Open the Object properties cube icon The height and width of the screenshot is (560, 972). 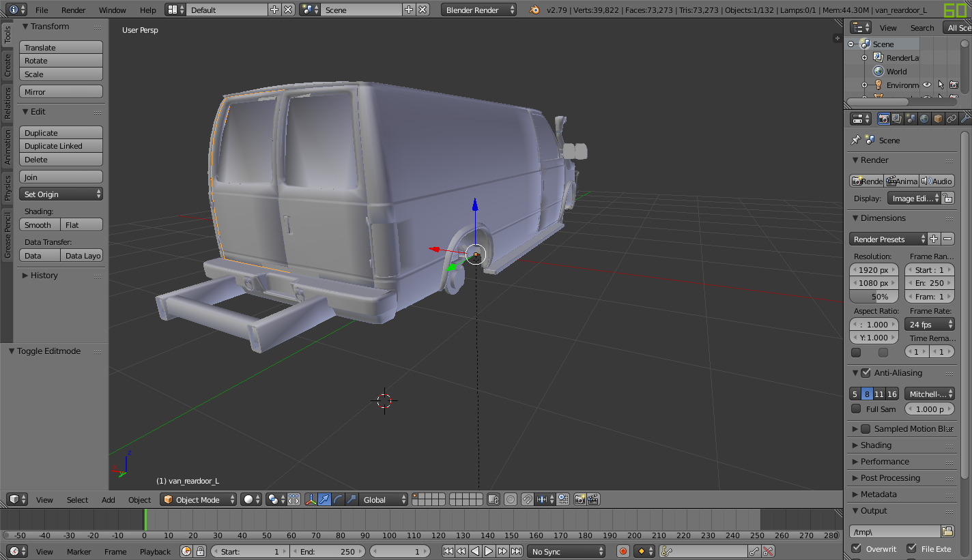[x=938, y=119]
